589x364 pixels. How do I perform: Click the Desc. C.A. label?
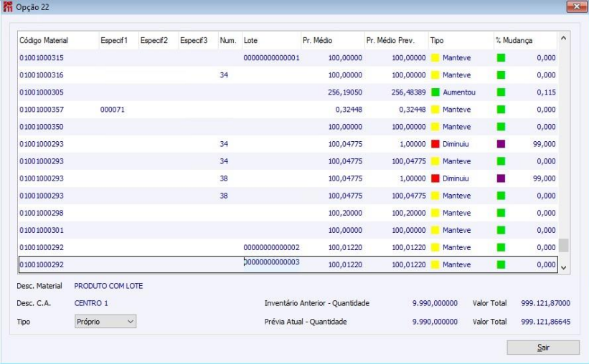pos(34,303)
